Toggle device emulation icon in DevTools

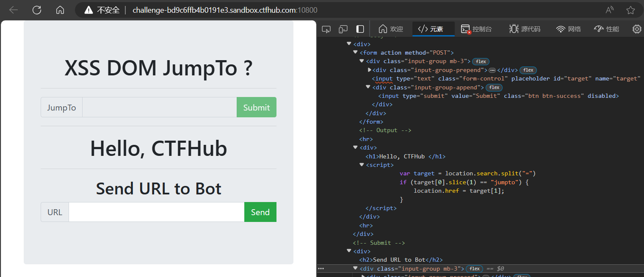coord(343,29)
